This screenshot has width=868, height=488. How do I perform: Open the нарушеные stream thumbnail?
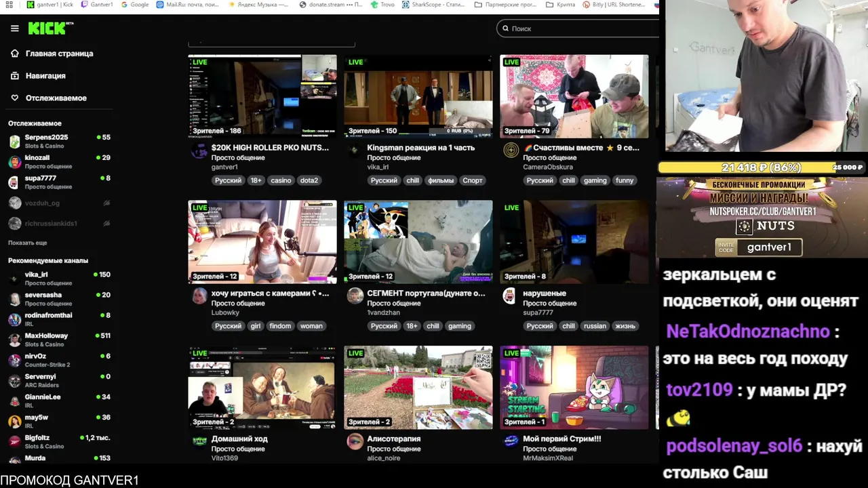(x=574, y=242)
